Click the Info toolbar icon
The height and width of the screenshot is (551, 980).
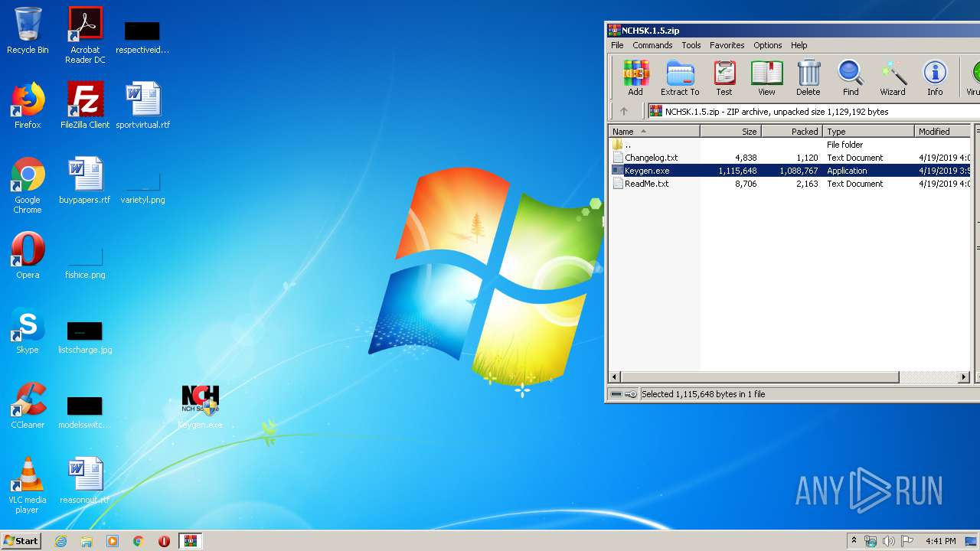(935, 78)
